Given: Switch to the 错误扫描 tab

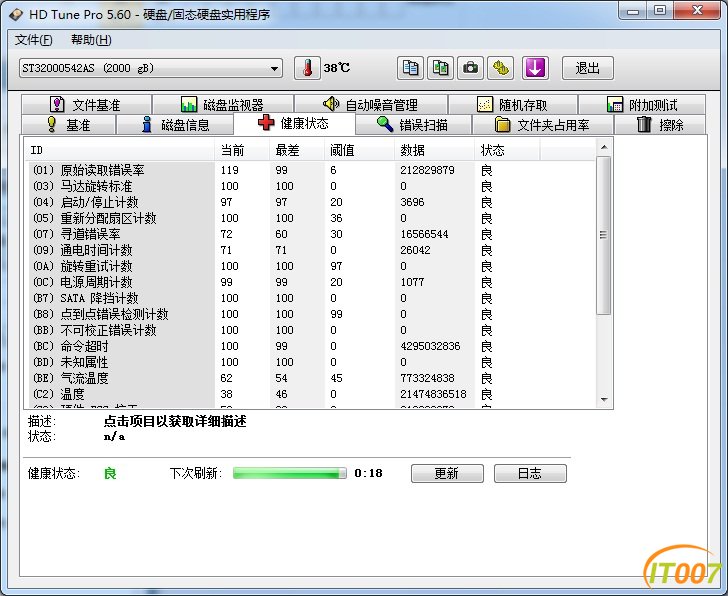Looking at the screenshot, I should click(x=413, y=124).
